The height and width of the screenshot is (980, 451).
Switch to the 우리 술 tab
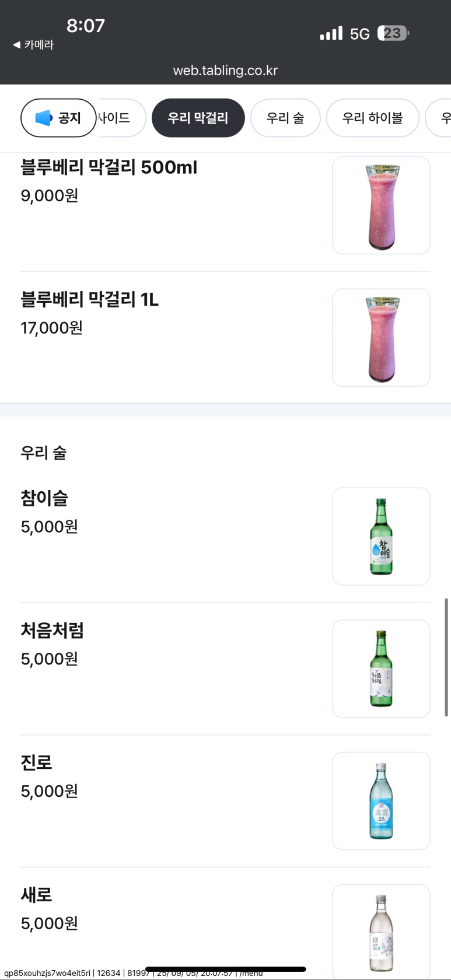(285, 118)
